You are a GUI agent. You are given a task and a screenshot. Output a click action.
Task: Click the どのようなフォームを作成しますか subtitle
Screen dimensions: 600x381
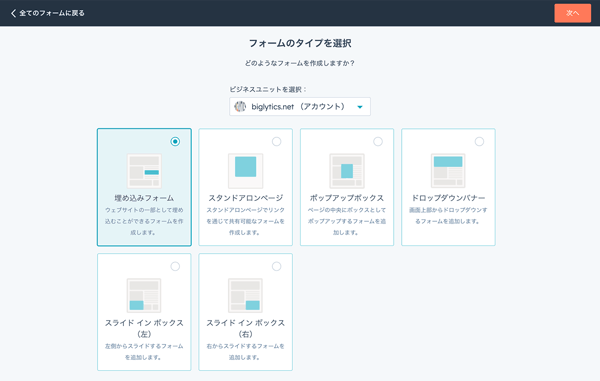pos(300,63)
